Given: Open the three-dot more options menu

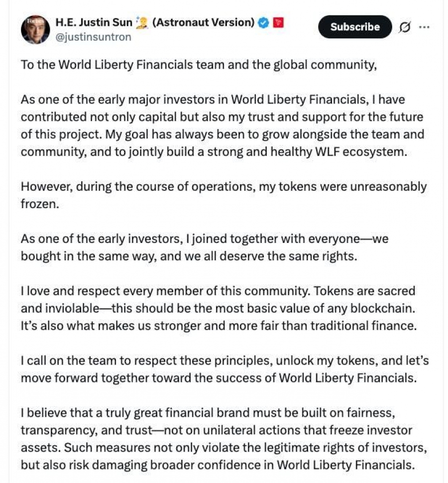Looking at the screenshot, I should [x=424, y=27].
